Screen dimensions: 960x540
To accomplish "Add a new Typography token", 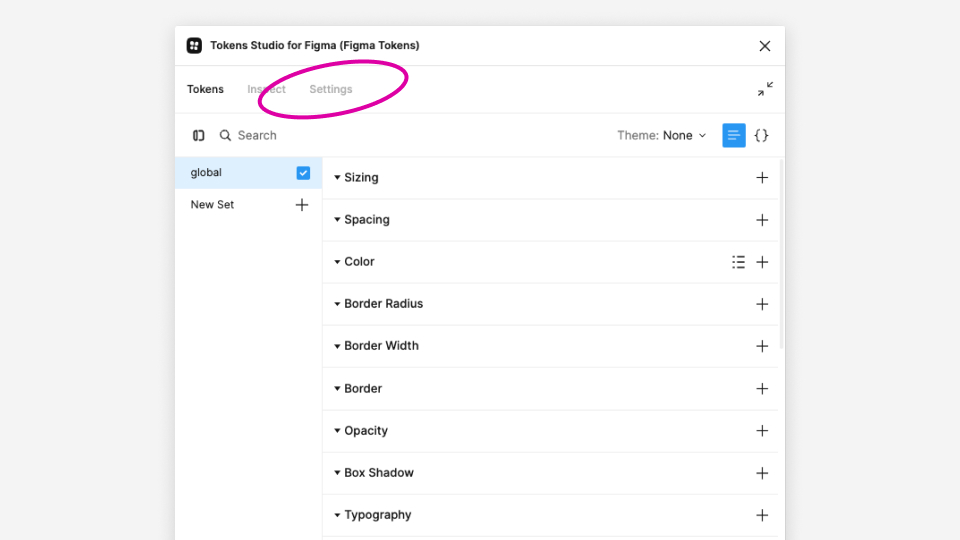I will [762, 516].
